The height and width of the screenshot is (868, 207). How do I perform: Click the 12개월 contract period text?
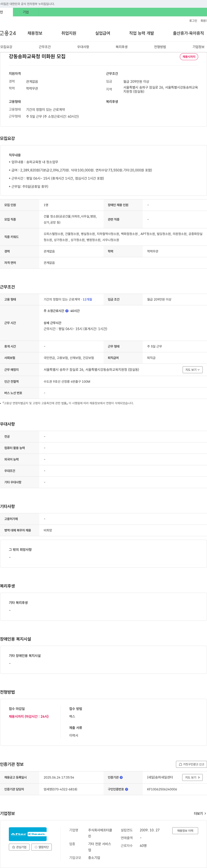tap(87, 299)
